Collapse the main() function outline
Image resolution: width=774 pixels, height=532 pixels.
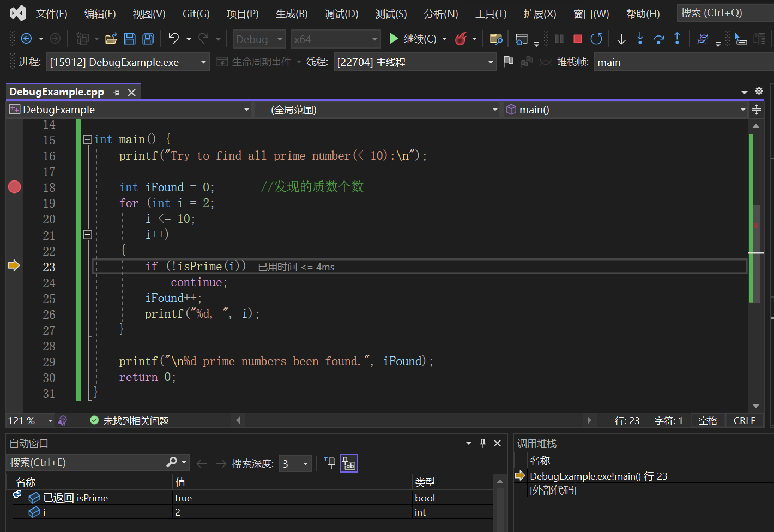pos(87,140)
